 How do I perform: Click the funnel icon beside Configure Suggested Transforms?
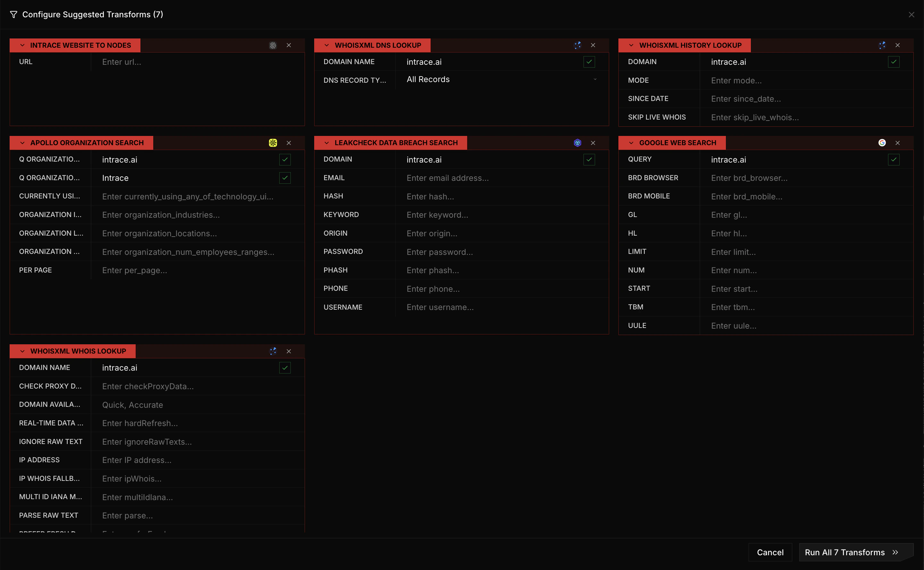click(x=13, y=14)
